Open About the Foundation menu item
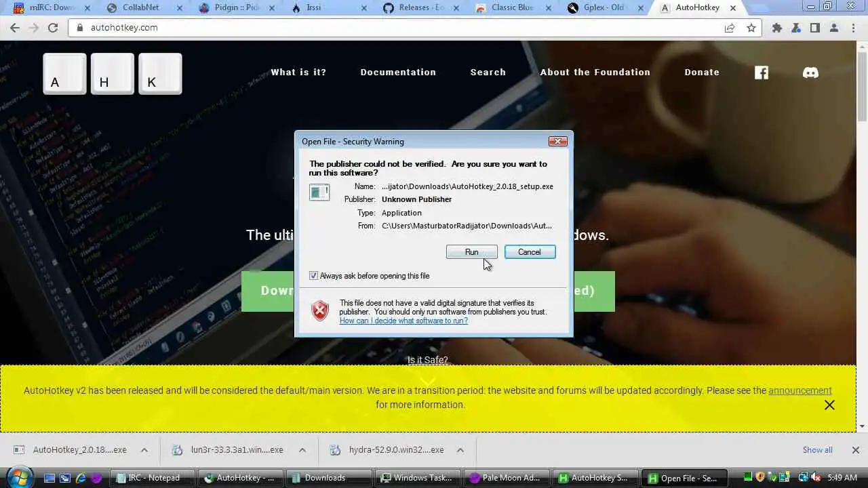The image size is (868, 488). pos(595,73)
